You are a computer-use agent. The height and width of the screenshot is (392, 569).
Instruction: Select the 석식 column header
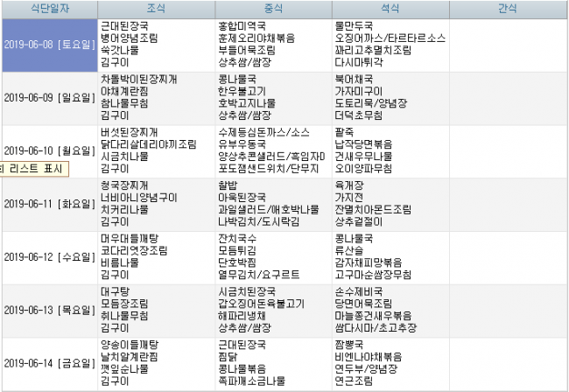click(x=390, y=9)
